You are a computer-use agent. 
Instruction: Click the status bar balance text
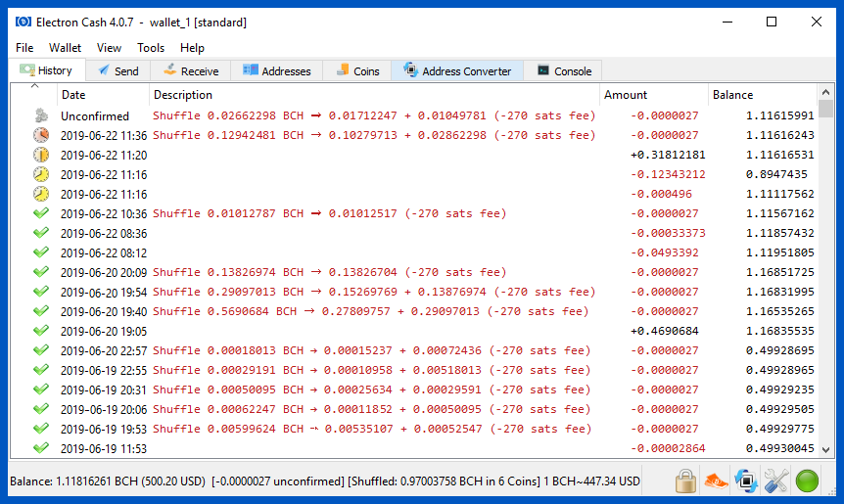pos(324,481)
